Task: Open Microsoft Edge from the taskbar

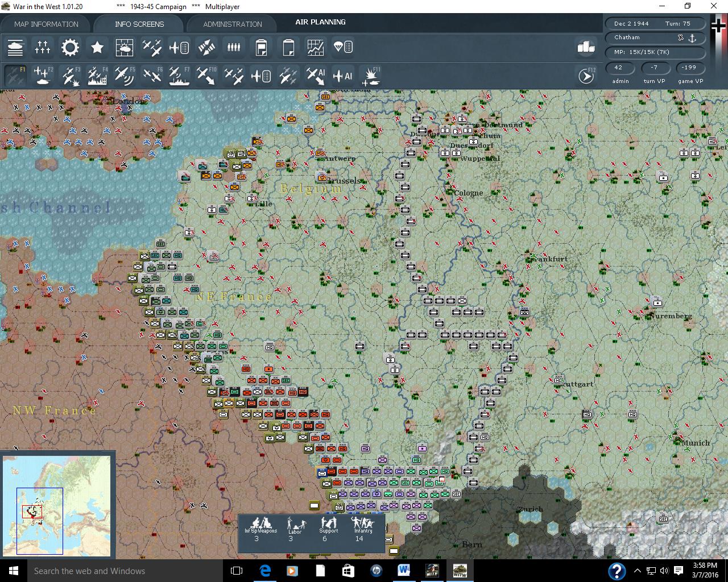Action: [265, 571]
